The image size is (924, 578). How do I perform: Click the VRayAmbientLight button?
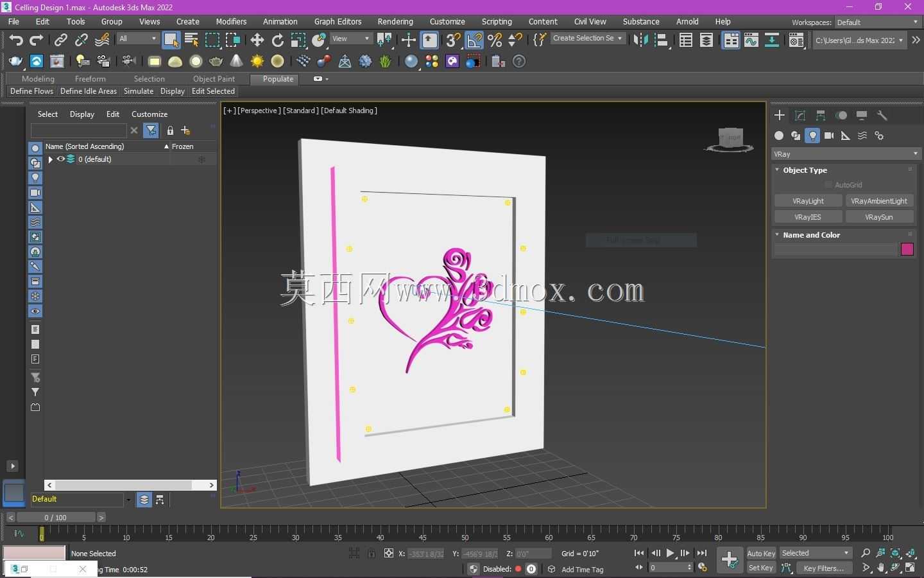pyautogui.click(x=879, y=201)
